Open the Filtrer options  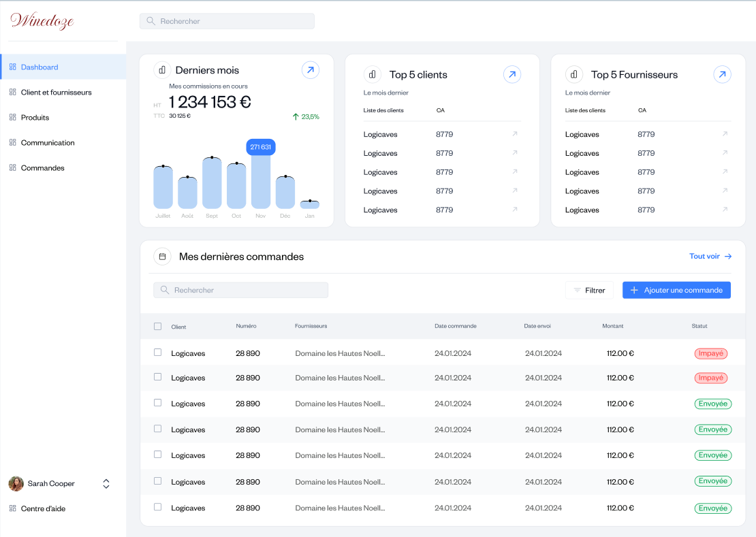click(589, 290)
